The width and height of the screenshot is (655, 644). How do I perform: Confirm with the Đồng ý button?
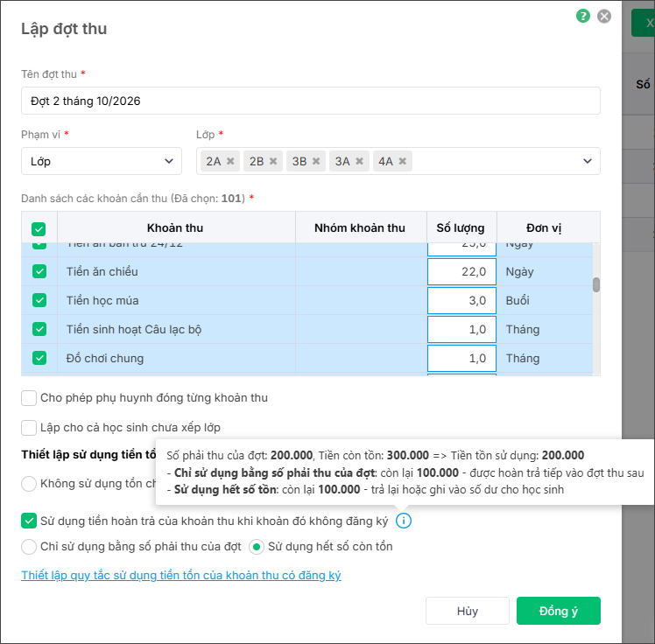558,611
